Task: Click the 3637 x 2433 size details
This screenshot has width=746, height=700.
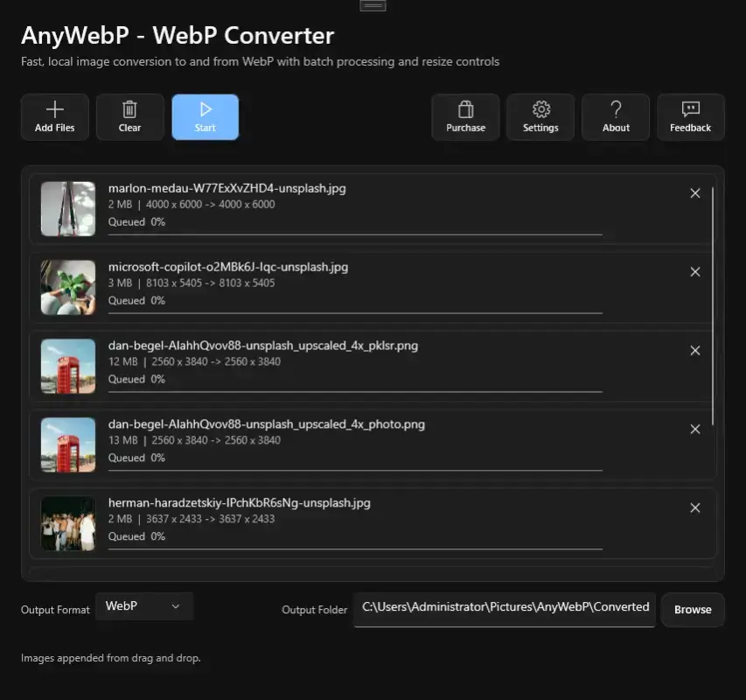Action: 192,519
